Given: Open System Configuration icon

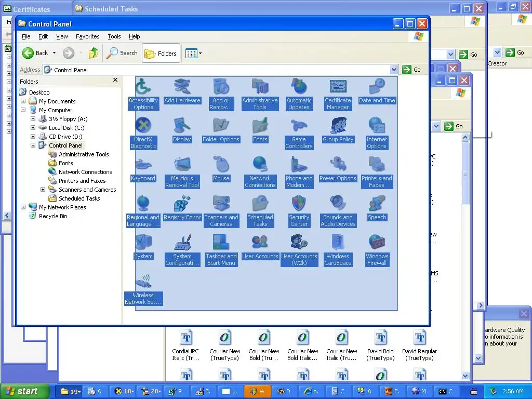Looking at the screenshot, I should point(182,250).
